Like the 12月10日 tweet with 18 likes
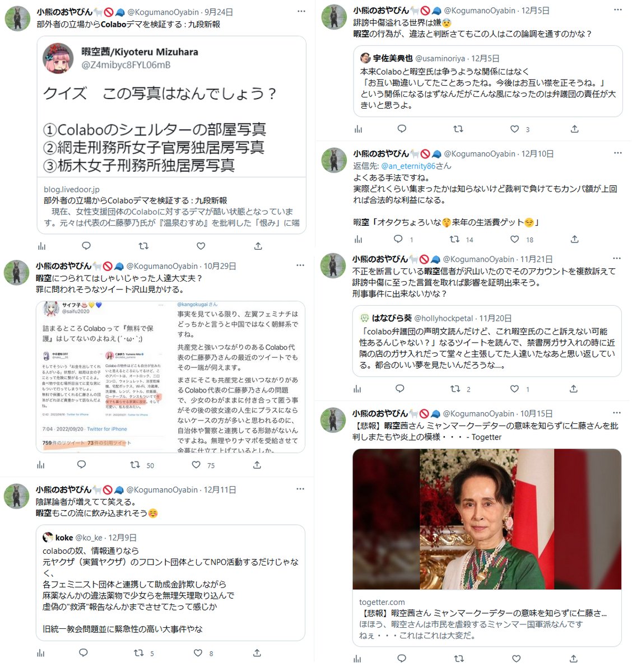632x672 pixels. click(514, 239)
